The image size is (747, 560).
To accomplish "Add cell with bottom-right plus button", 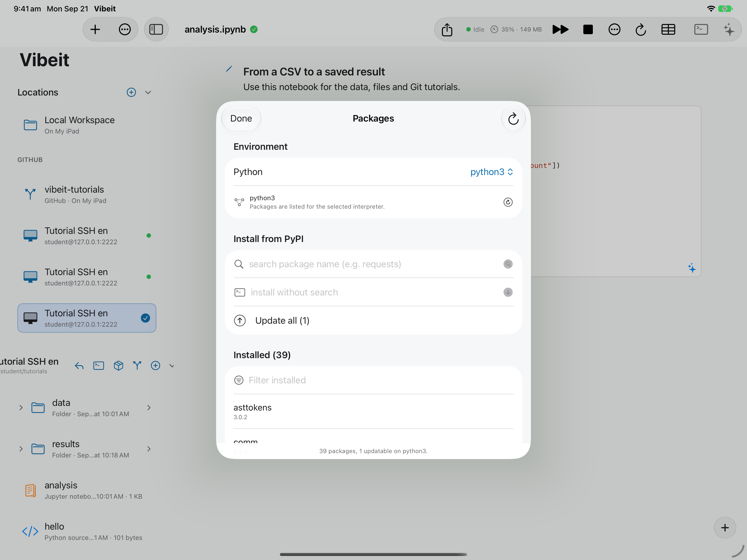I will point(725,528).
